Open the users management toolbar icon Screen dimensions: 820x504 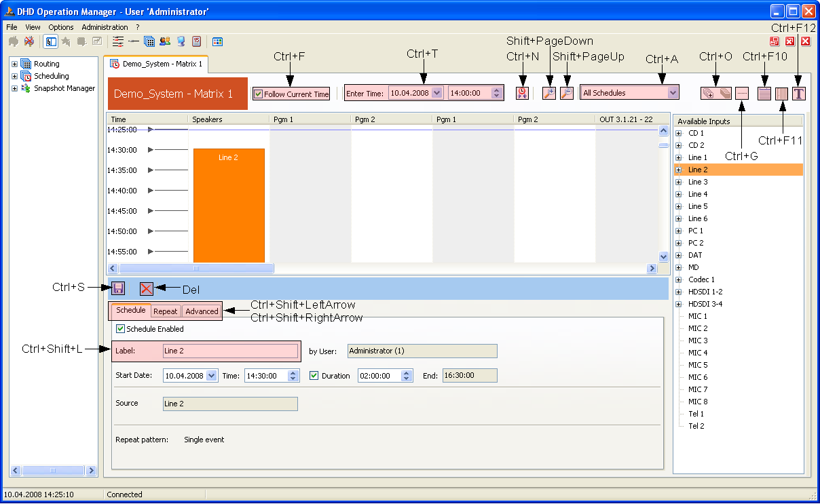coord(165,41)
